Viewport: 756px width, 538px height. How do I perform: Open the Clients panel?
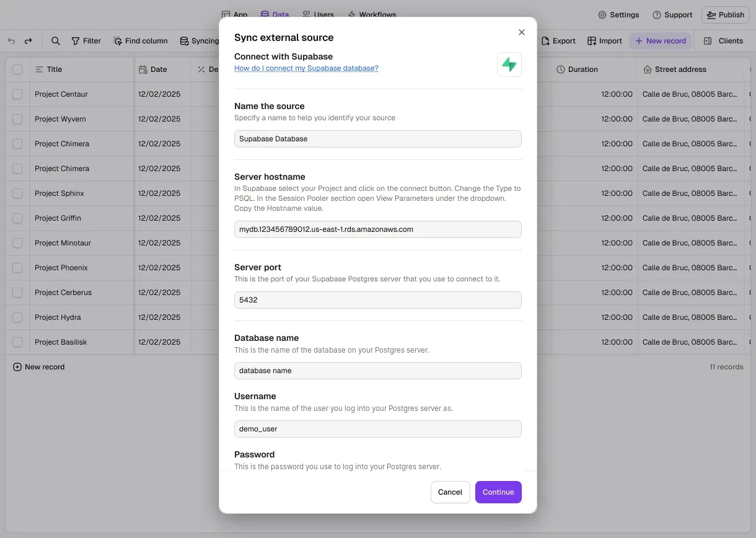(x=723, y=41)
